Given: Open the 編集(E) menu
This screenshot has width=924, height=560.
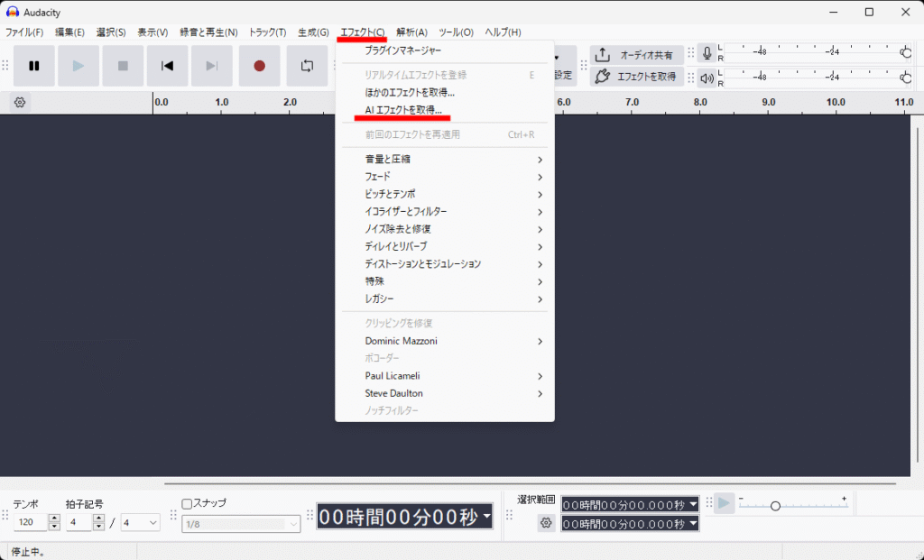Looking at the screenshot, I should pos(69,32).
